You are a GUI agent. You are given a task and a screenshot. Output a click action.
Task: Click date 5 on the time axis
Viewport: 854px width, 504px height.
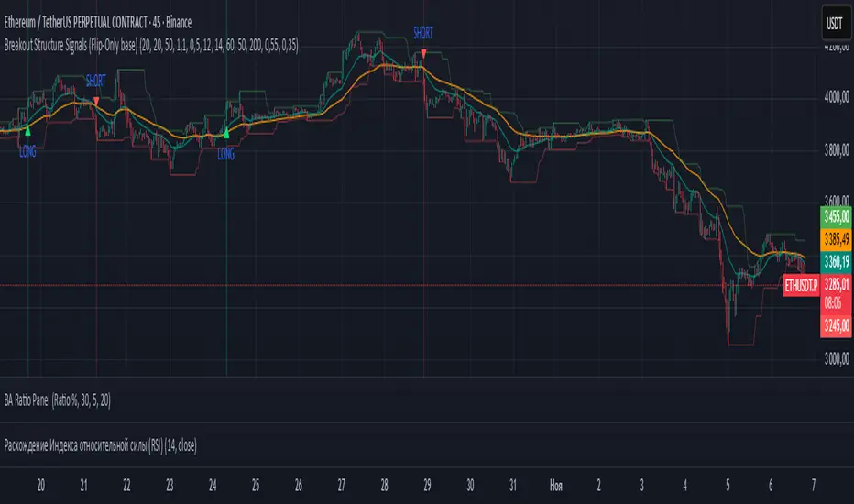click(x=728, y=485)
